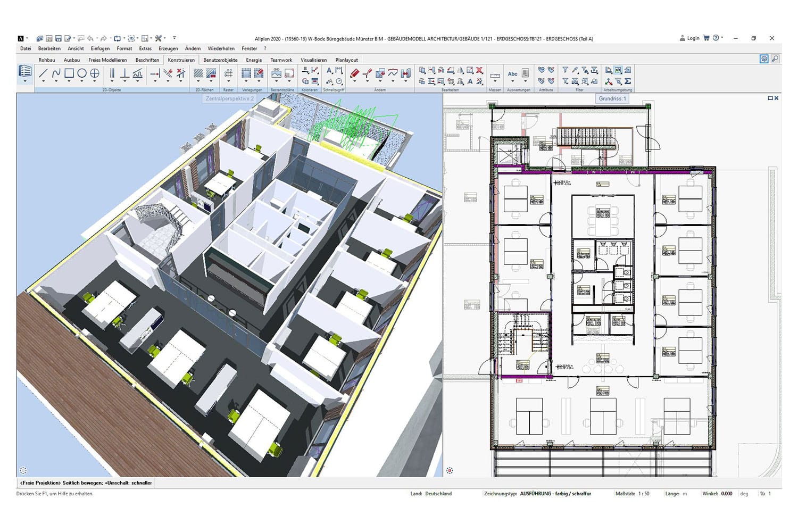Toggle the view mode icon under the perspective viewport
This screenshot has height=532, width=798.
click(23, 471)
